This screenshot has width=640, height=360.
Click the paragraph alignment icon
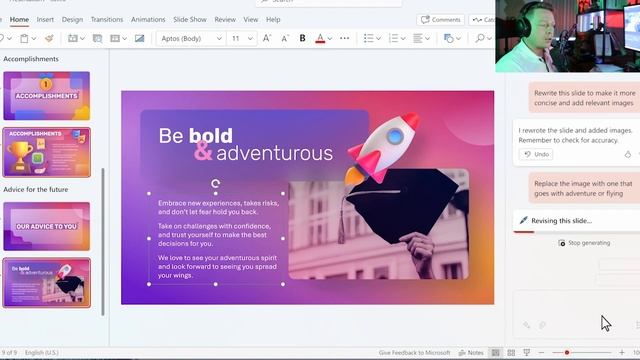(418, 38)
